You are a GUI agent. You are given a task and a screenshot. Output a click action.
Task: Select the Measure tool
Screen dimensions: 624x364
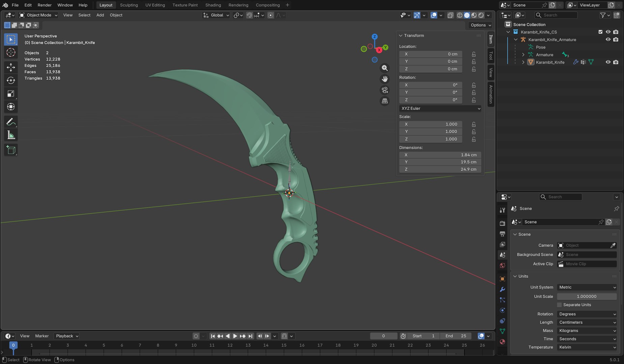pyautogui.click(x=11, y=135)
